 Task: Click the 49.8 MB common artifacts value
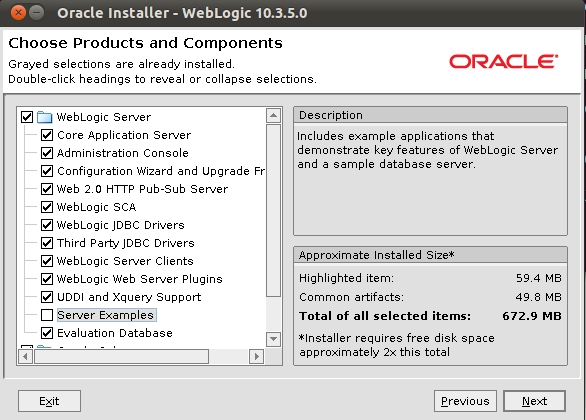click(x=539, y=297)
